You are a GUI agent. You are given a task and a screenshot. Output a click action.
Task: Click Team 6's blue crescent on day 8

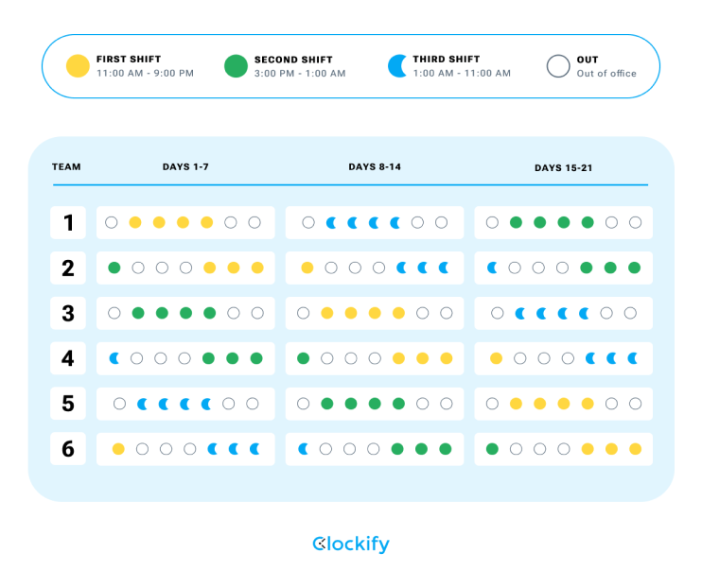(304, 449)
